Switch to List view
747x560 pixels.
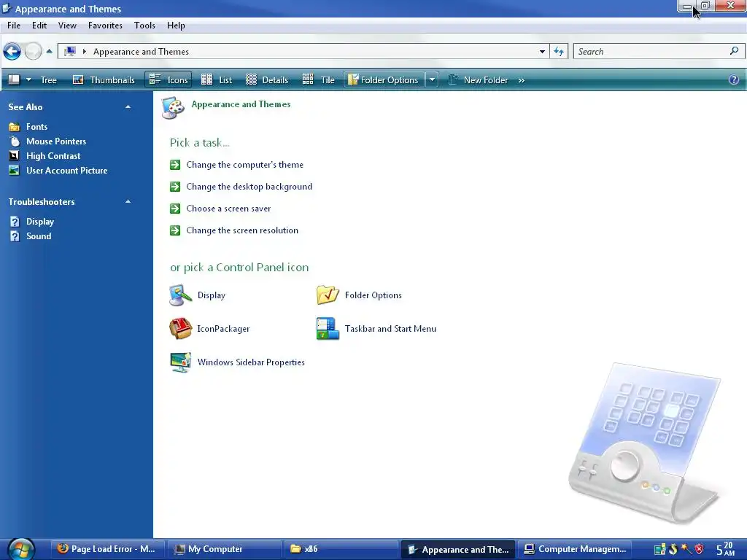click(216, 80)
